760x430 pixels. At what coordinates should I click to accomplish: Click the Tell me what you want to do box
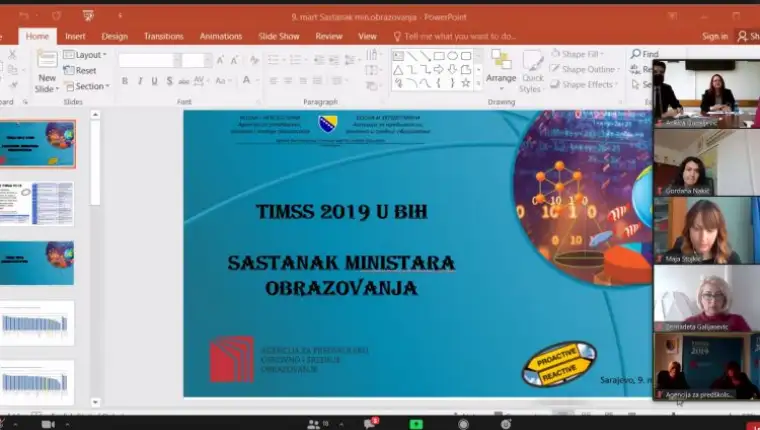[455, 36]
